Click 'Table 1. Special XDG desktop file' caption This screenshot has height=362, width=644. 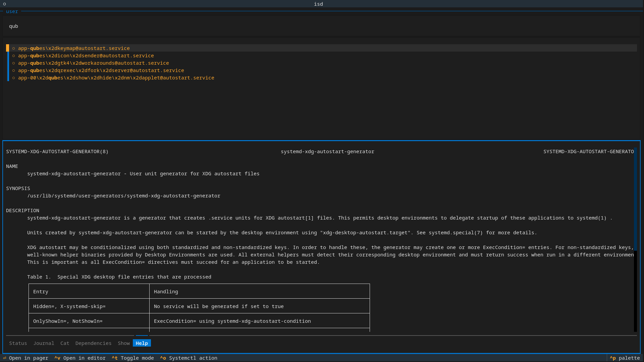point(119,277)
